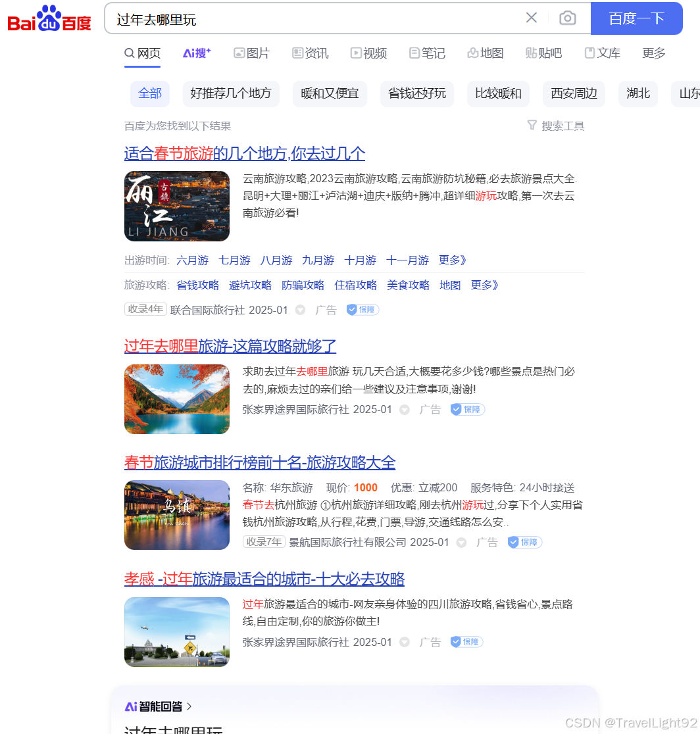Open the 防骗攻略 link
Screen dimensions: 700x734
303,285
